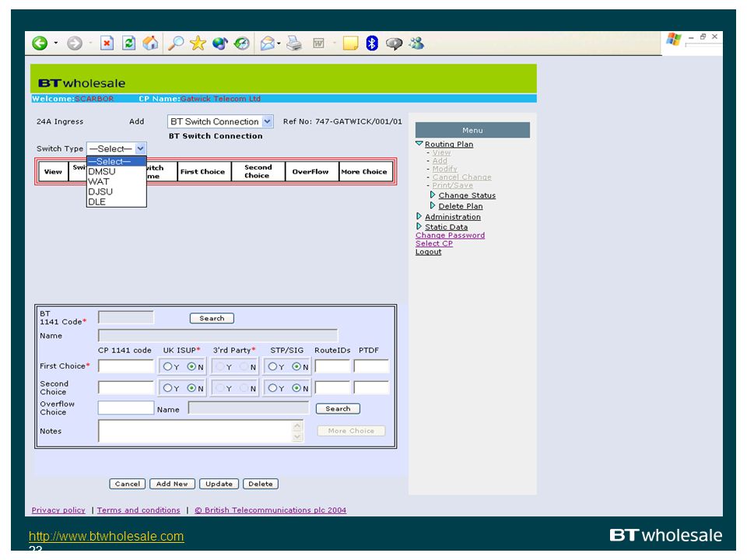This screenshot has width=747, height=560.
Task: Click Search next to BT 1141 Code
Action: (212, 318)
